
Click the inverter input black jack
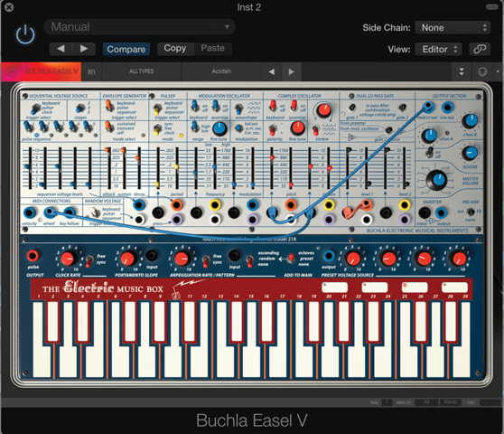click(425, 212)
